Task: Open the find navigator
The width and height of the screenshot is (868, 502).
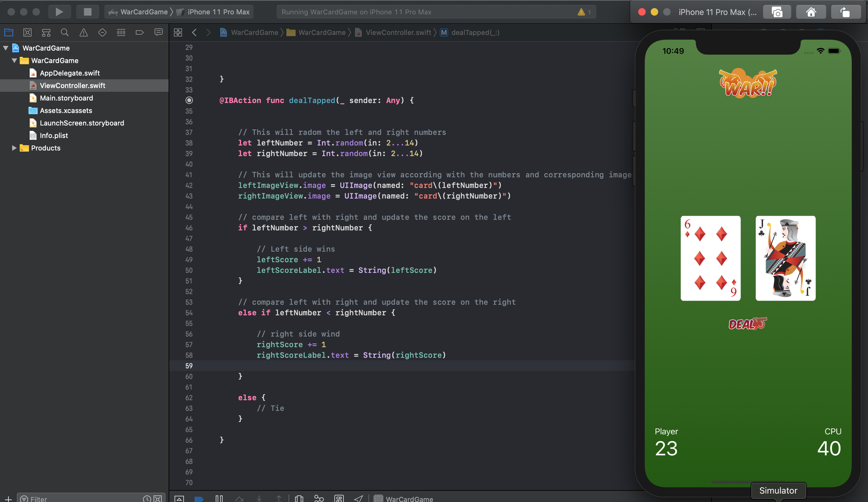Action: tap(64, 33)
